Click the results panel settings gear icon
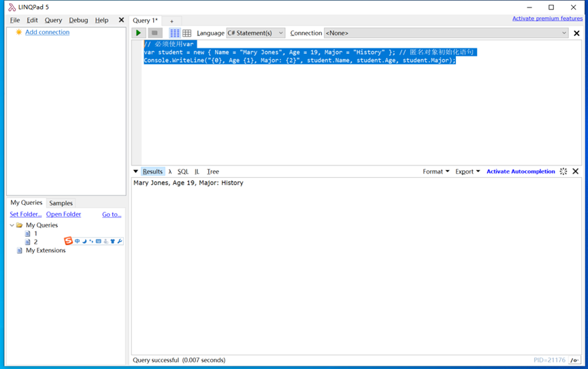 click(x=563, y=172)
